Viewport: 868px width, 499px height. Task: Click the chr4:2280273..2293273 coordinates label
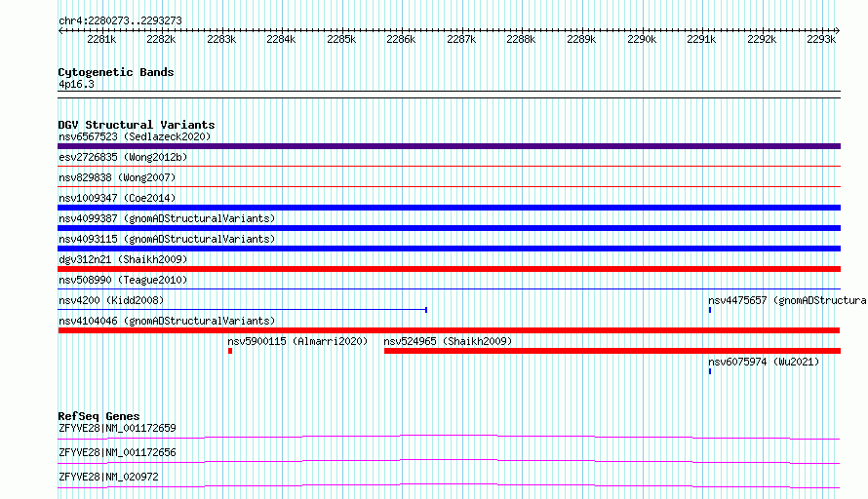tap(120, 20)
